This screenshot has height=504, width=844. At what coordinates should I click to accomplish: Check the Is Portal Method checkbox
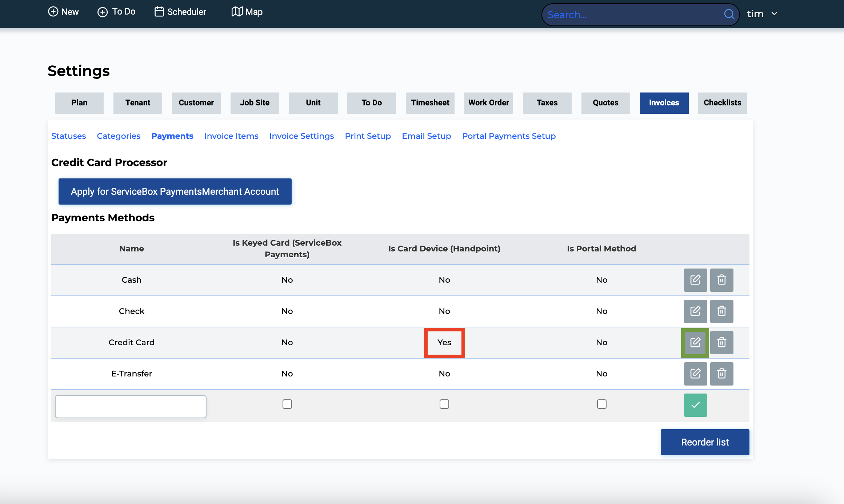(601, 404)
